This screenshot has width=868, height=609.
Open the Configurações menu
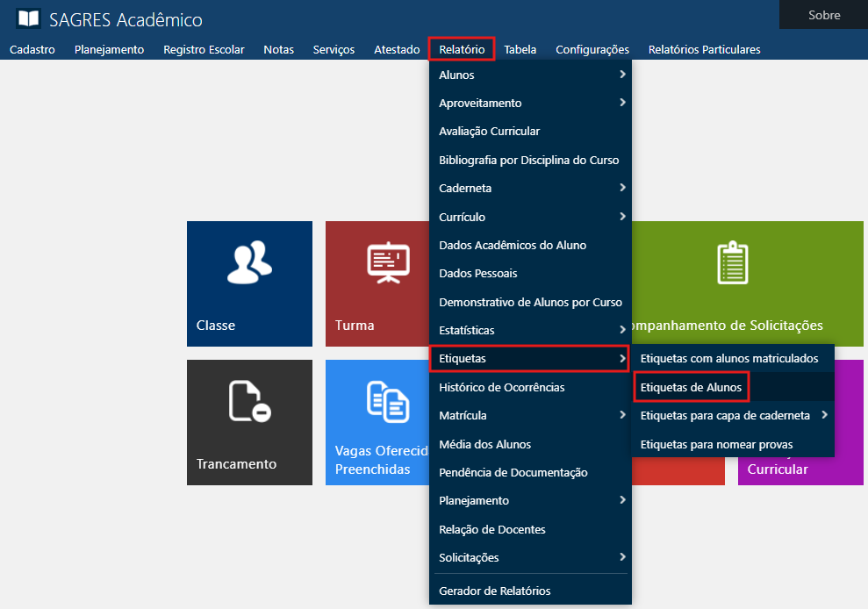click(592, 49)
